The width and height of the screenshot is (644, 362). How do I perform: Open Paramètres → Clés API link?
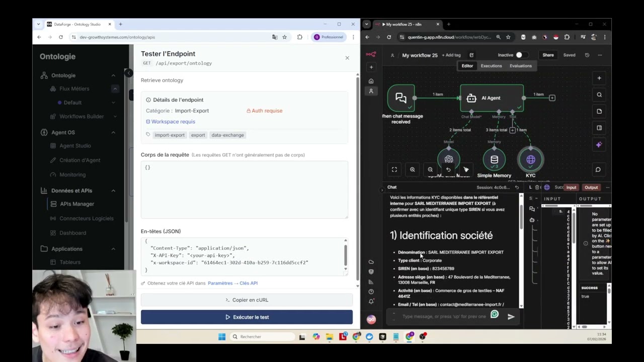coord(232,283)
